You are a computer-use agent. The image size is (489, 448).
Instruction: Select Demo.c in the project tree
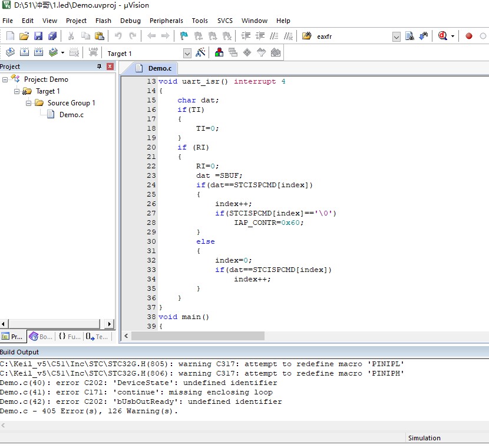coord(71,115)
